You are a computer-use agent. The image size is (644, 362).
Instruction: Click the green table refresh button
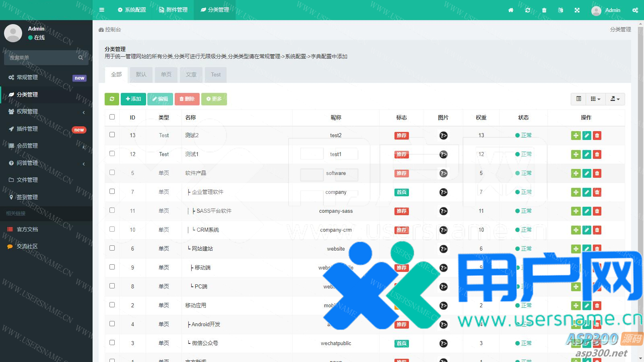coord(112,99)
